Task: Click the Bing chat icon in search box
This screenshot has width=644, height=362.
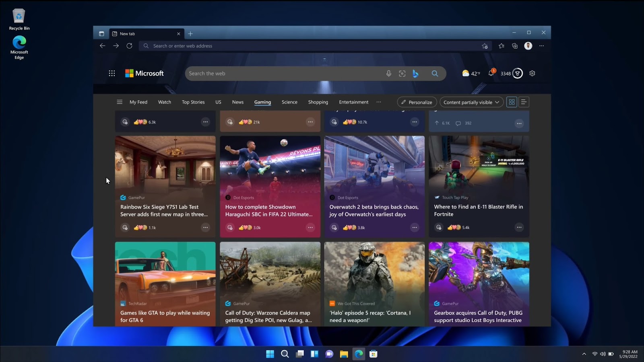Action: click(x=415, y=74)
